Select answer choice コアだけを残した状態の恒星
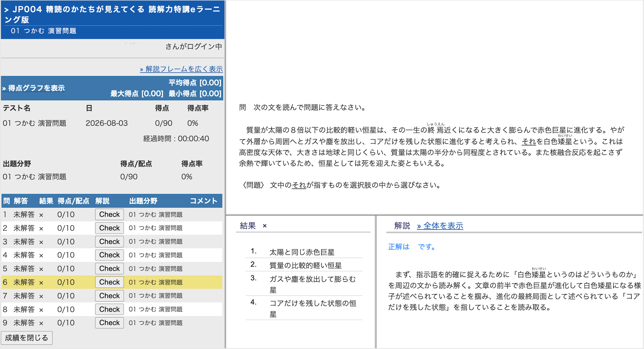Image resolution: width=644 pixels, height=349 pixels. coord(313,308)
